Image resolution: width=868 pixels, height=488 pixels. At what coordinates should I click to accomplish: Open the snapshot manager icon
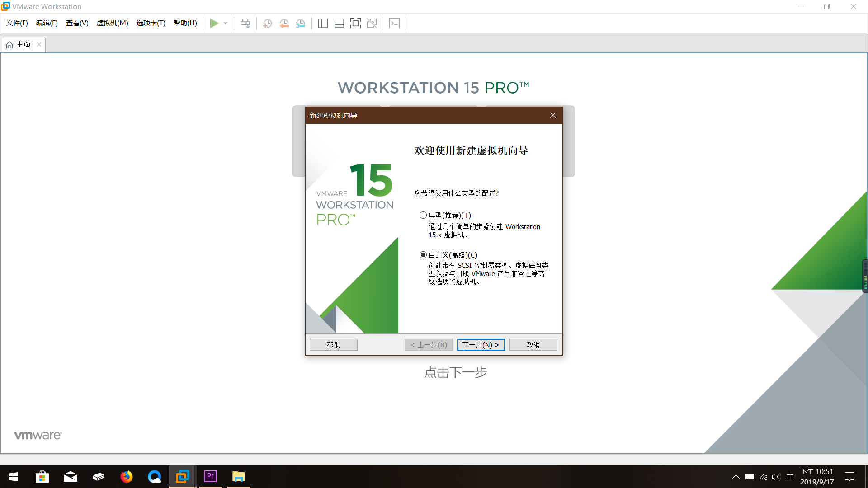(x=301, y=23)
